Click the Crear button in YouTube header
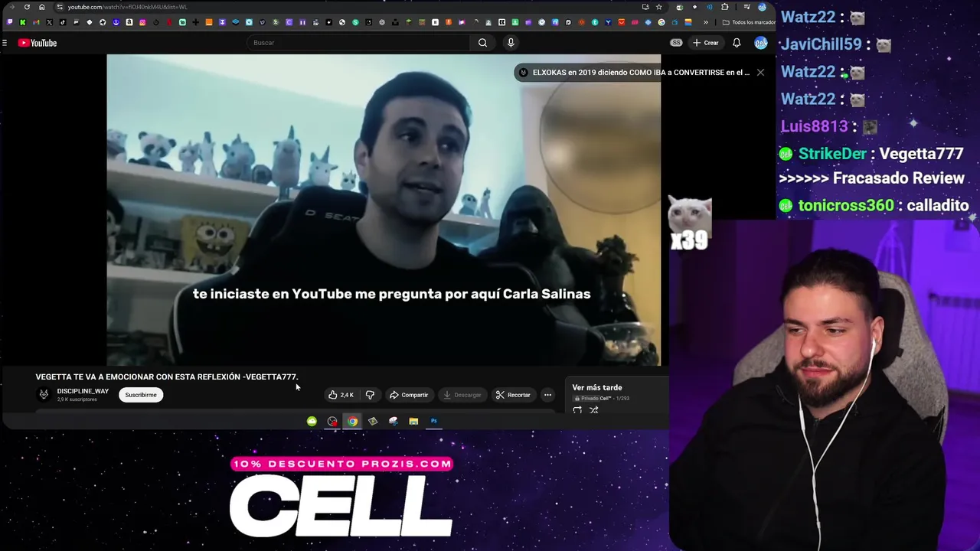 pos(706,43)
